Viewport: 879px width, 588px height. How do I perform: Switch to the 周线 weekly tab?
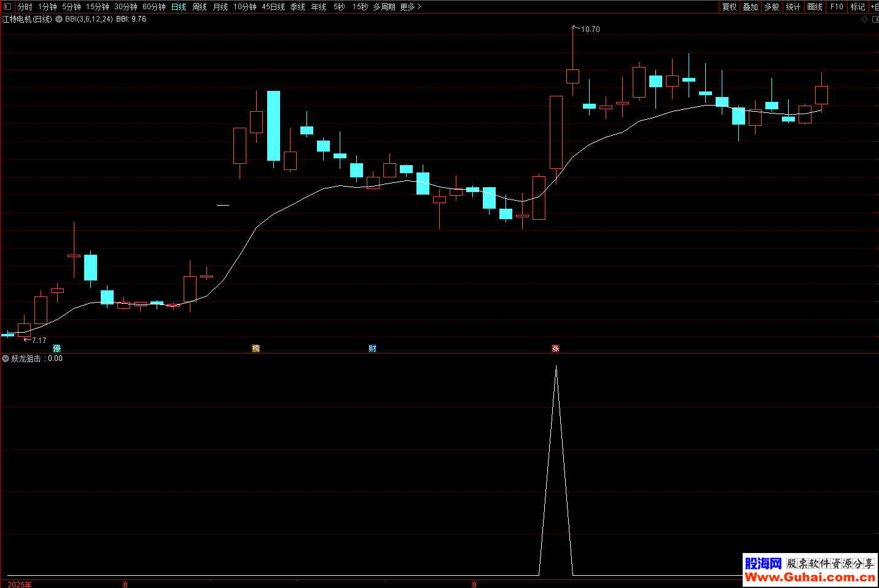[x=200, y=7]
